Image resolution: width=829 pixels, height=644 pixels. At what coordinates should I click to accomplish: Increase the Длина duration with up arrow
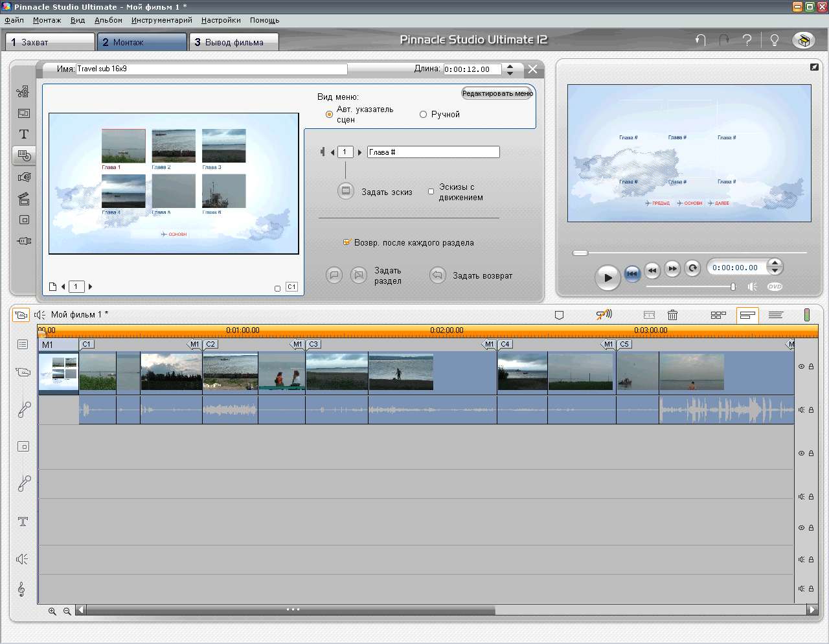510,66
